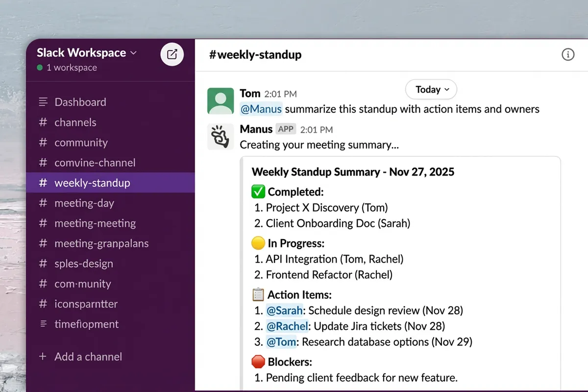This screenshot has height=392, width=588.
Task: Click the compose new message icon
Action: click(x=171, y=54)
